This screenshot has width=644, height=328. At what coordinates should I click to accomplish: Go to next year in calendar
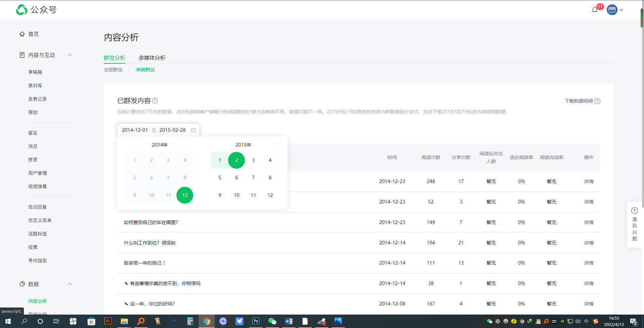[x=279, y=145]
